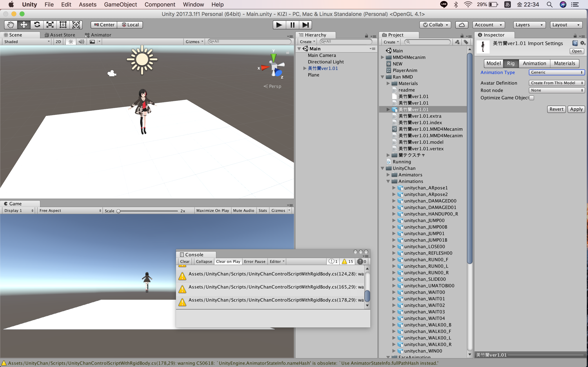588x367 pixels.
Task: Click the Pause button in toolbar
Action: click(293, 24)
